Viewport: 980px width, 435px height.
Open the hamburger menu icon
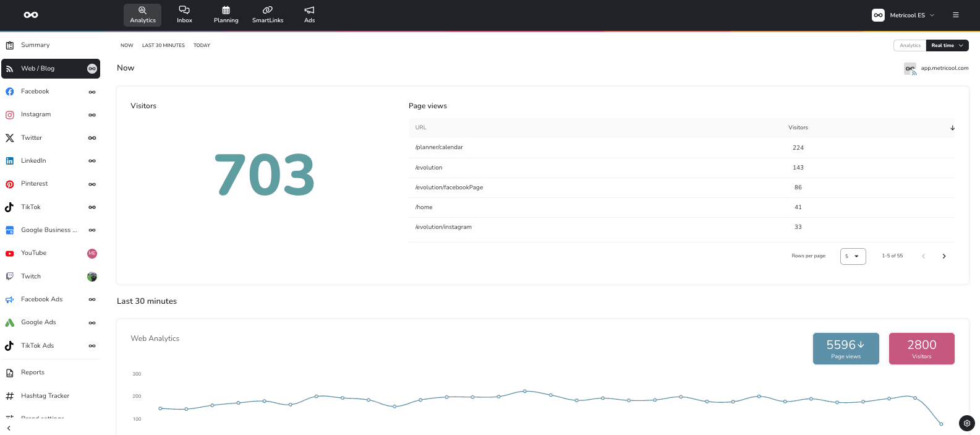(955, 15)
